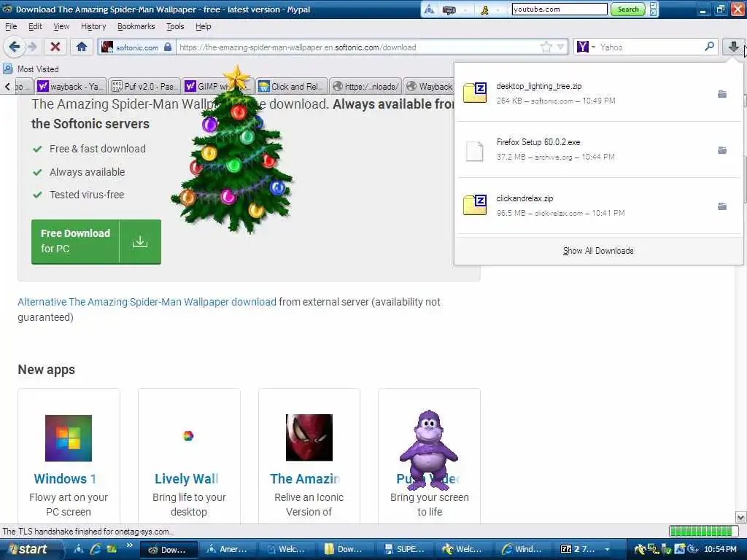Screen dimensions: 747x560
Task: Click the Christmas tree desktop decoration
Action: coord(233,150)
